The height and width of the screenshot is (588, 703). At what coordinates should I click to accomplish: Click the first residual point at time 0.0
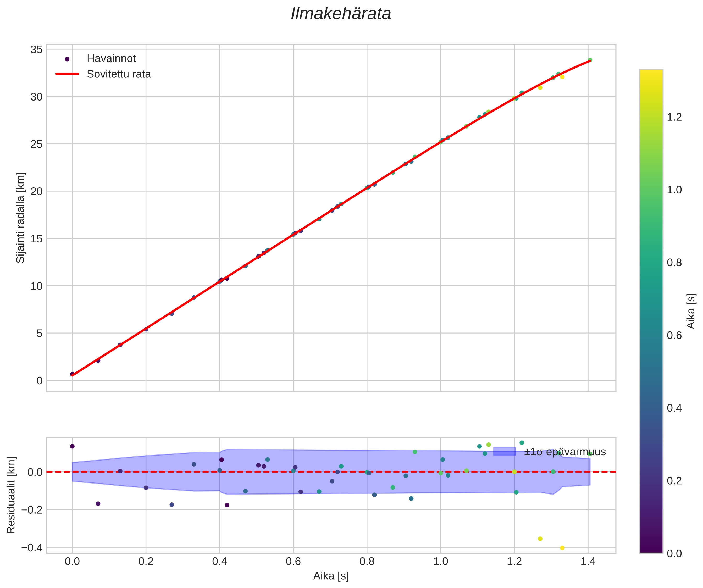point(72,446)
